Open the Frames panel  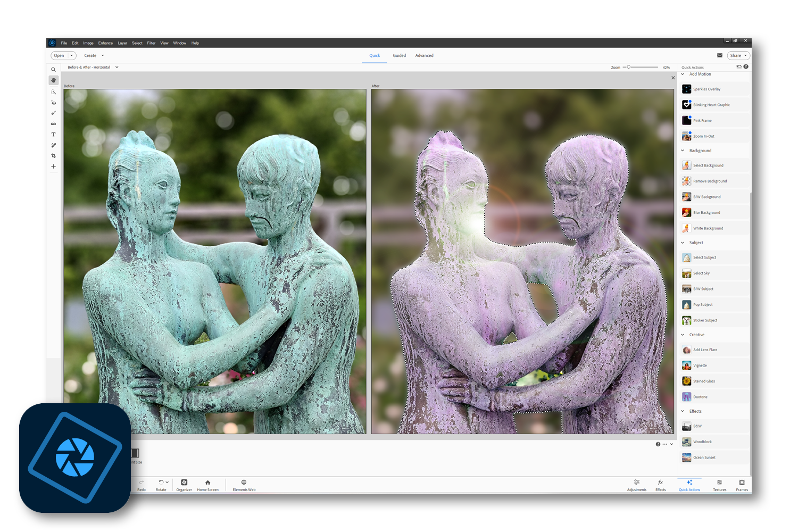point(742,486)
